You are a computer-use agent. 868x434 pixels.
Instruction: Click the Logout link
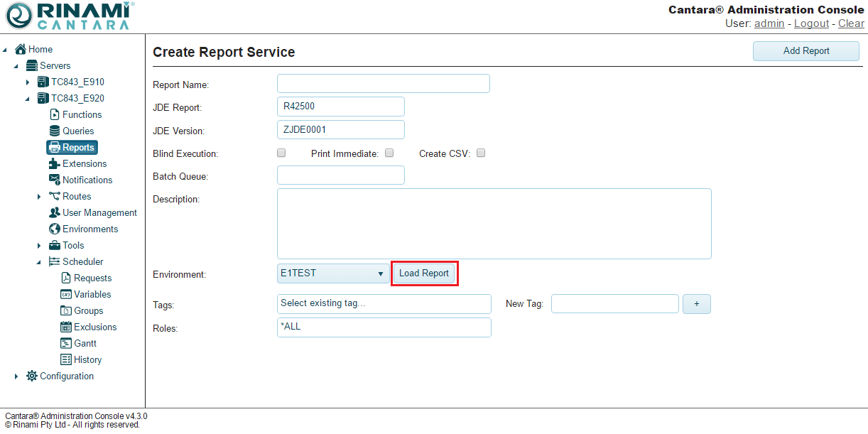point(811,23)
